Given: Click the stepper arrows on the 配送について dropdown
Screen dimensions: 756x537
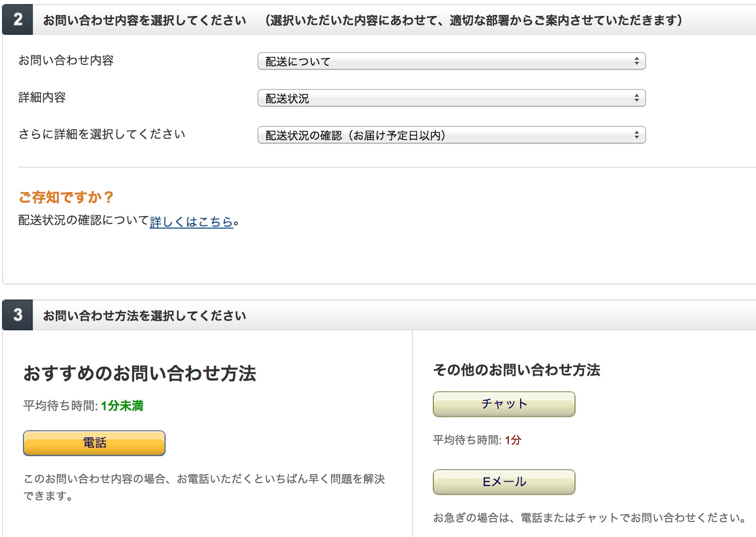Looking at the screenshot, I should point(637,61).
